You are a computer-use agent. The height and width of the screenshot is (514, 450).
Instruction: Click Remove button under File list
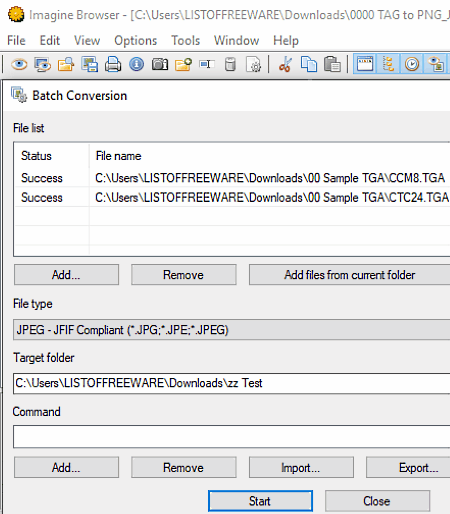click(184, 275)
